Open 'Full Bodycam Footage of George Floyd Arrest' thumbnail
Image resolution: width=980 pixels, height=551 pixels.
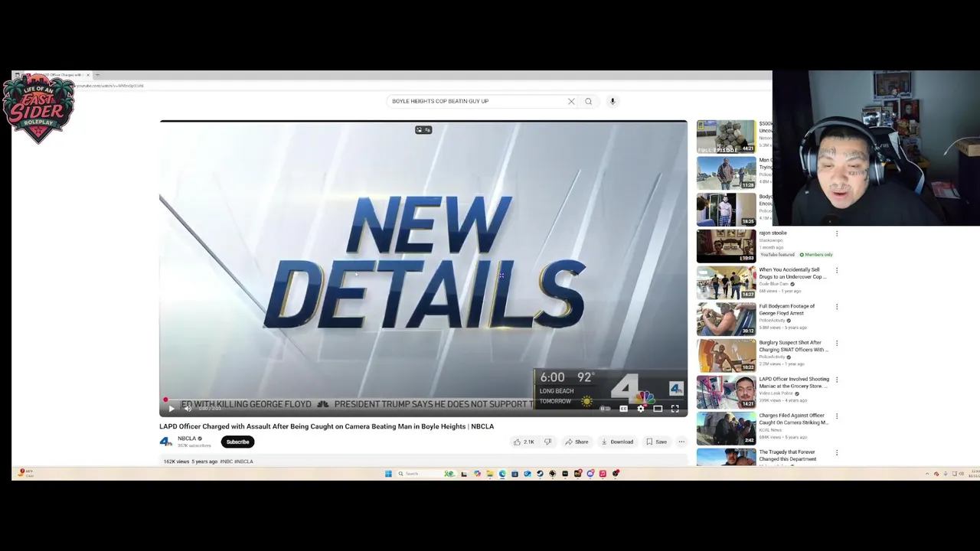coord(726,319)
